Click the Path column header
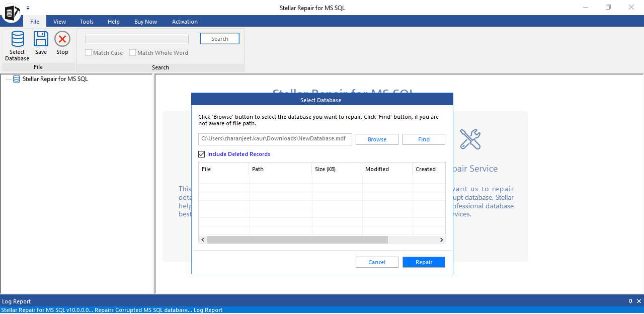Image resolution: width=644 pixels, height=314 pixels. click(280, 169)
